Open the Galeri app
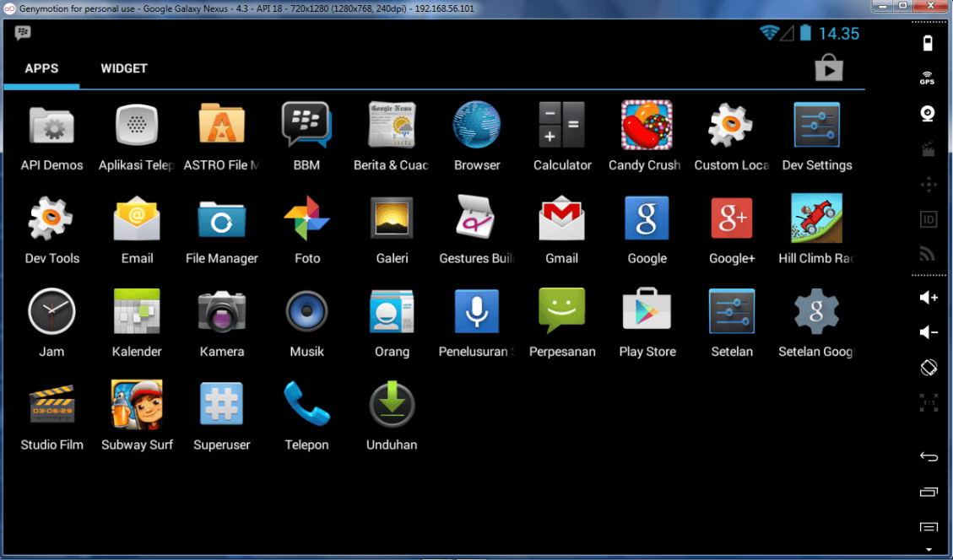 tap(392, 218)
